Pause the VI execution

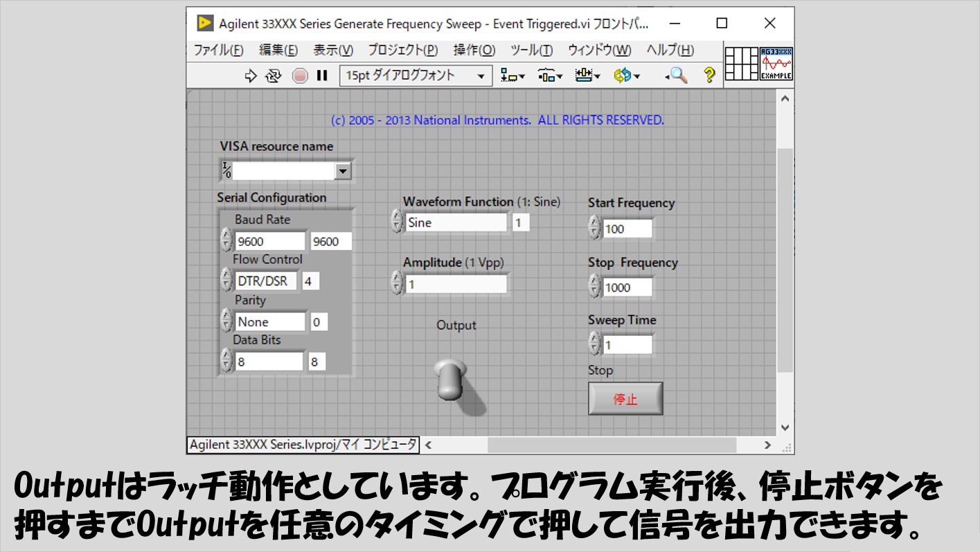322,75
